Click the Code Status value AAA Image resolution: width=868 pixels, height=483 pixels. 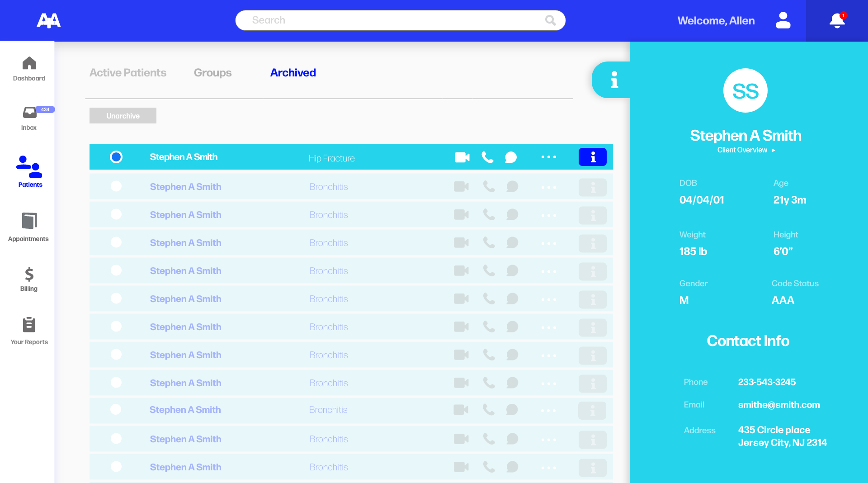783,300
